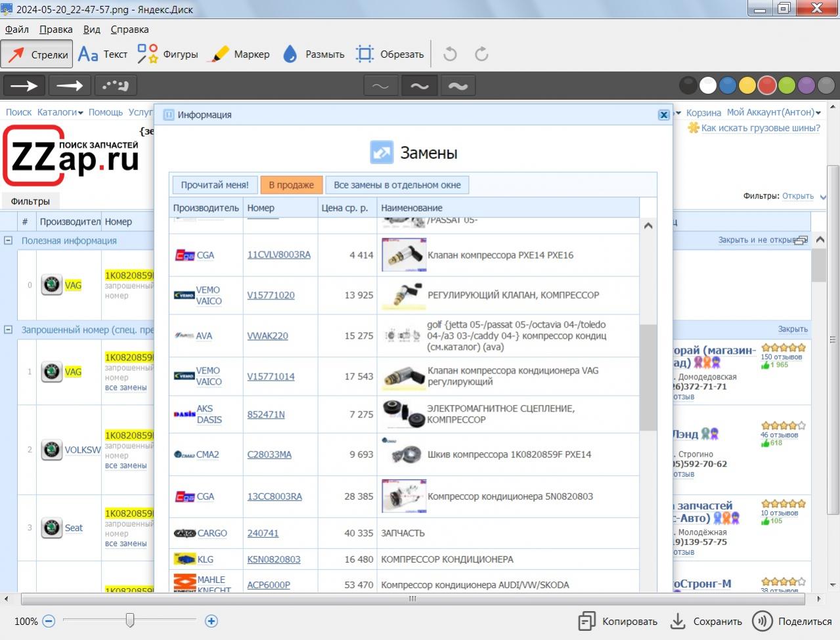Click the Копировать button

point(617,621)
